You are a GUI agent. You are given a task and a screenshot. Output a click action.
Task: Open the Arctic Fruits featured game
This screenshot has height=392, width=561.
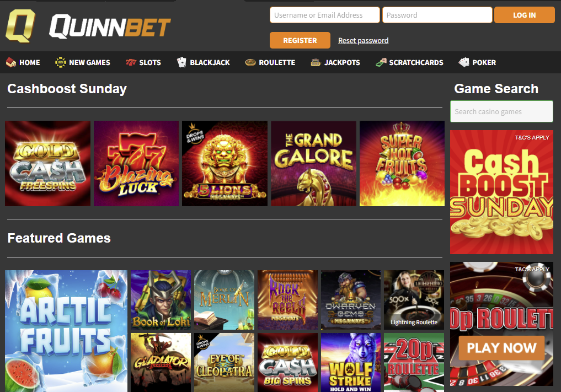pyautogui.click(x=66, y=331)
